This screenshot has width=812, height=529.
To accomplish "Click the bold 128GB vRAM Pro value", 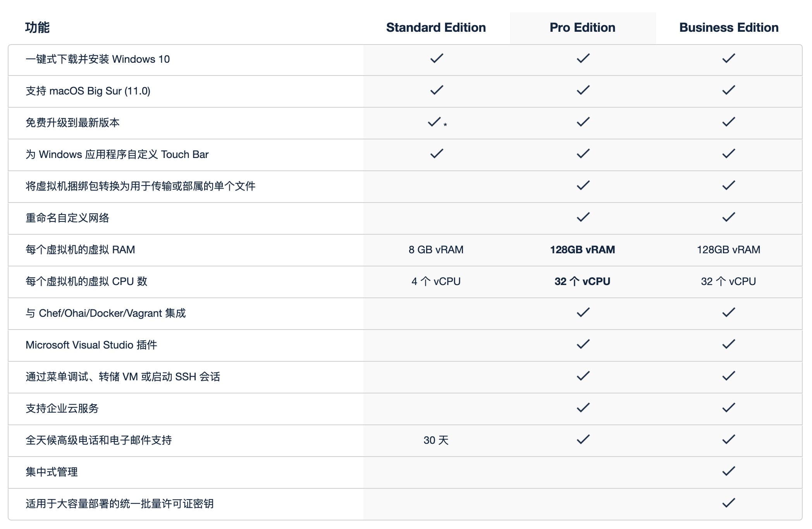I will click(582, 250).
